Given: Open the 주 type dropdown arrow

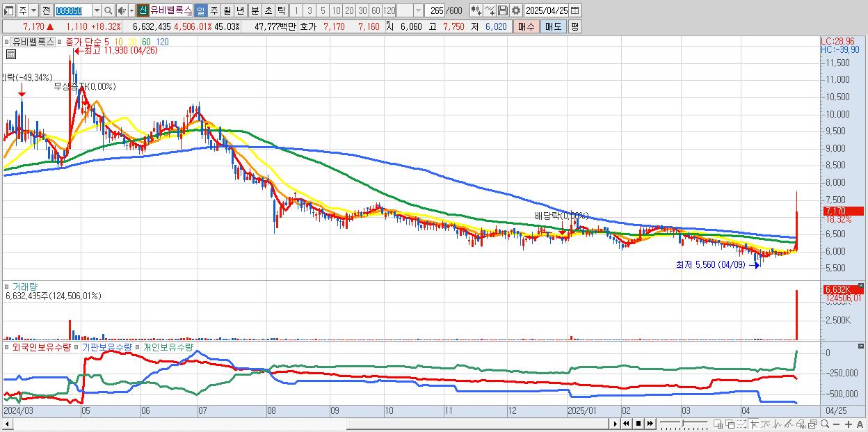Looking at the screenshot, I should tap(33, 10).
